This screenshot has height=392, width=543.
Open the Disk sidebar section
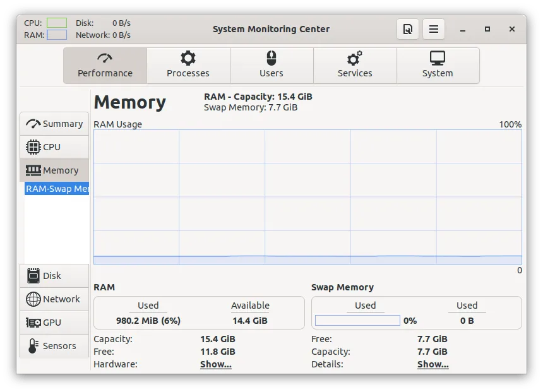click(x=55, y=276)
